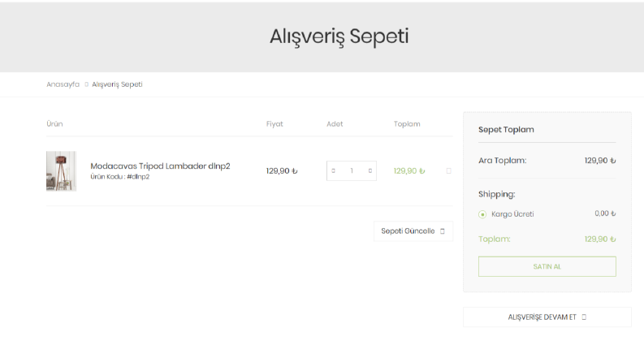
Task: Click the Ürün Kodu : #dlnp2 text
Action: click(x=120, y=177)
